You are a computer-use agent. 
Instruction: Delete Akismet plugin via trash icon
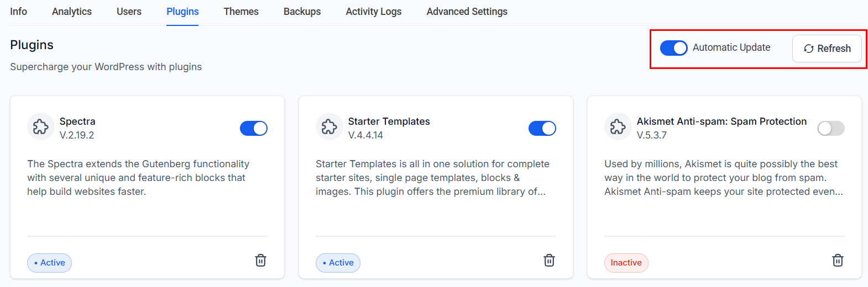838,261
